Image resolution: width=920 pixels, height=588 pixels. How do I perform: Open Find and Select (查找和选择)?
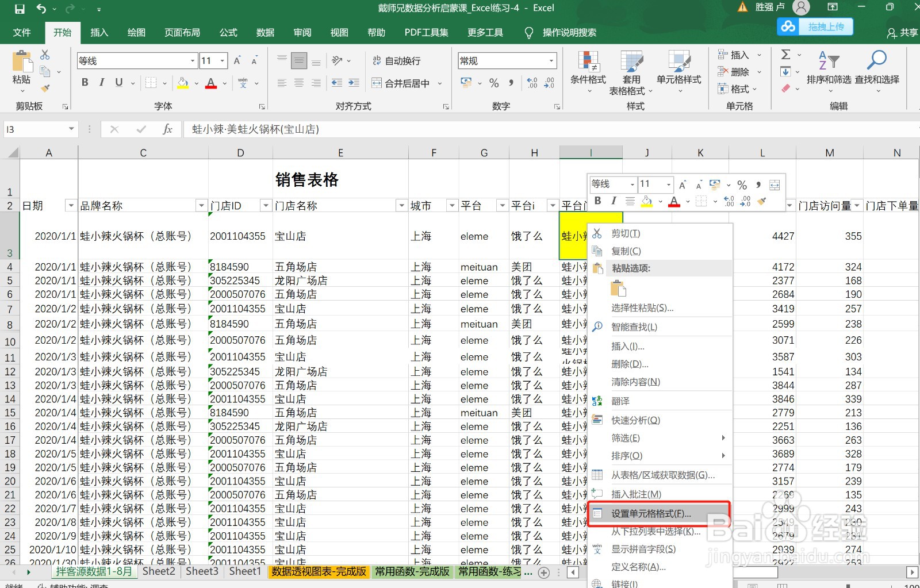[877, 72]
